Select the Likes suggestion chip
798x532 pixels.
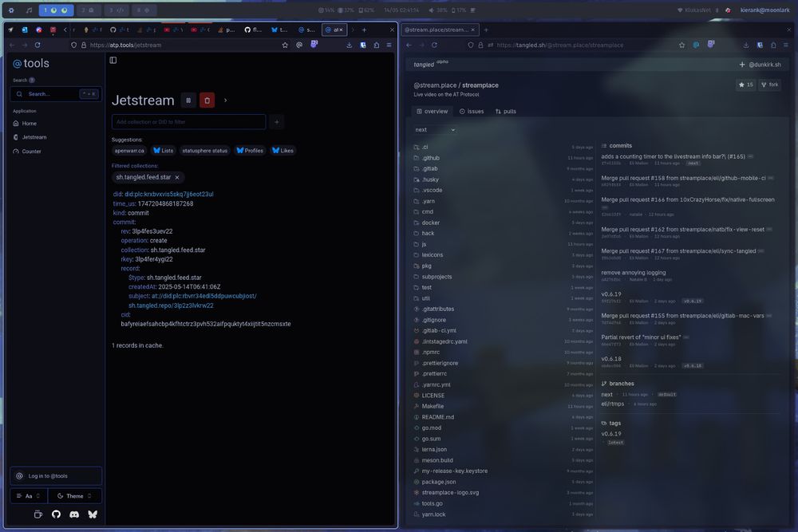[x=282, y=151]
